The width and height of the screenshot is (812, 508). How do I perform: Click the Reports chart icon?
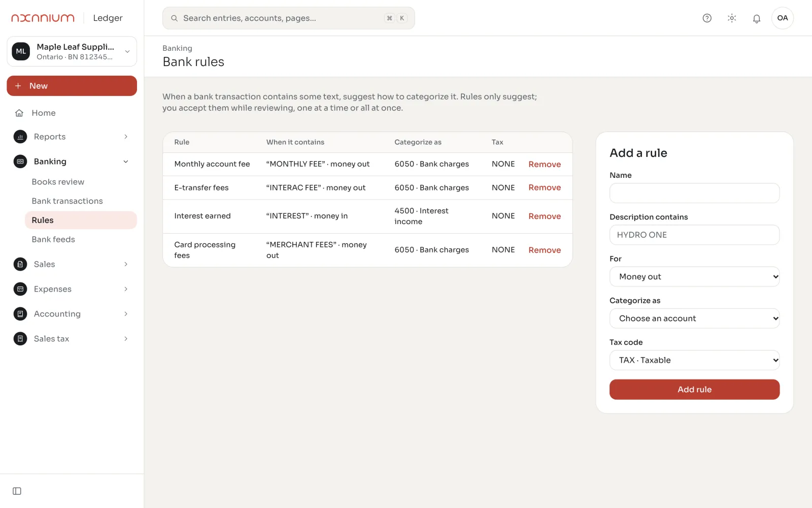tap(20, 137)
